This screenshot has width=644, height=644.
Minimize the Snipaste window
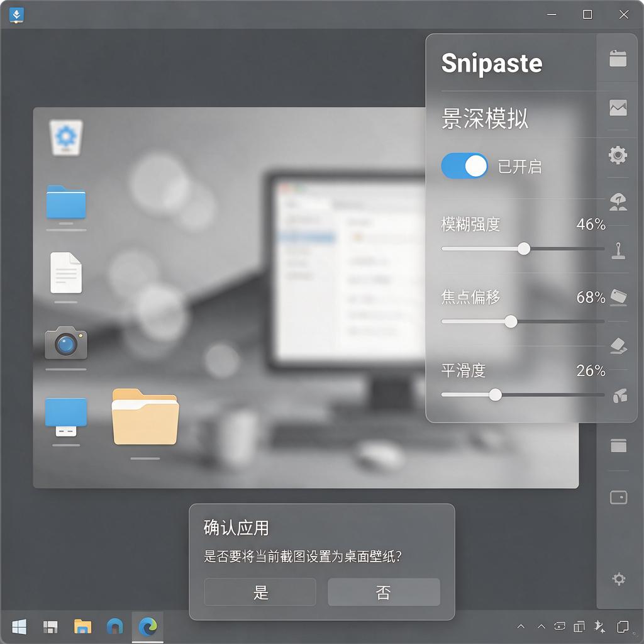(x=552, y=15)
